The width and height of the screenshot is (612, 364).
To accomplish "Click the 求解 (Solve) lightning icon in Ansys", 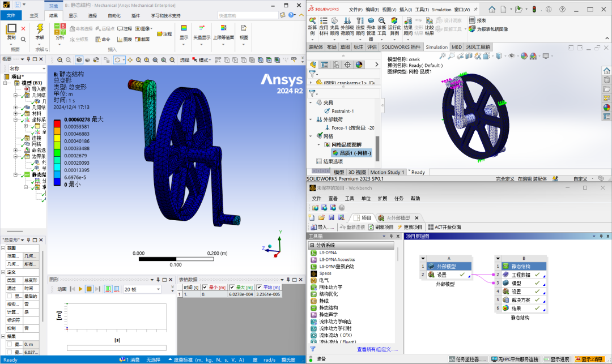I will 40,28.
